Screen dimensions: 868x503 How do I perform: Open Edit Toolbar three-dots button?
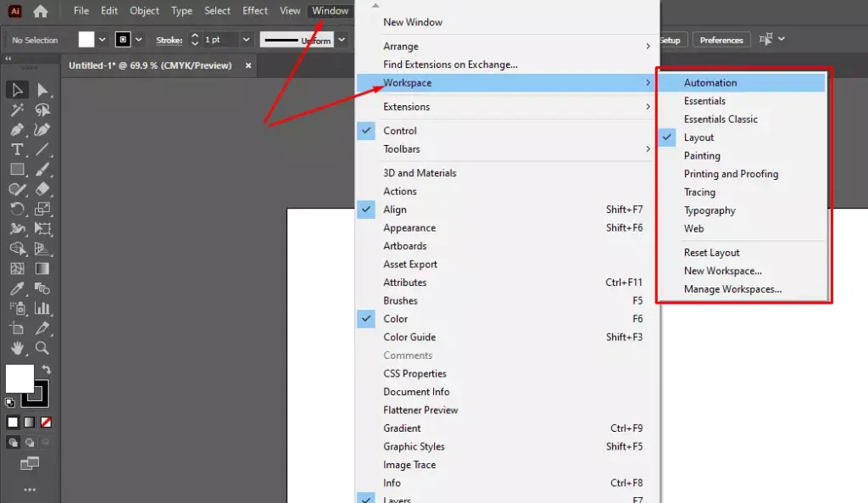click(30, 489)
